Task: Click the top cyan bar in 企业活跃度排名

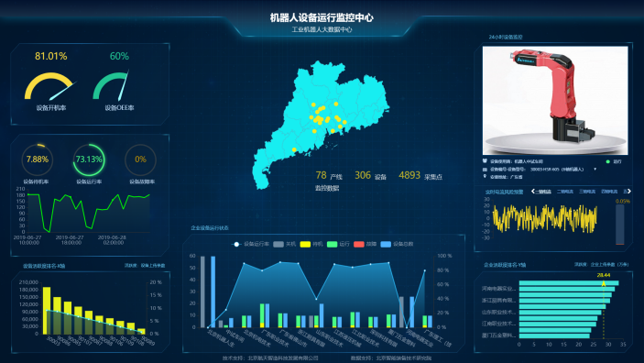Action: click(x=569, y=283)
